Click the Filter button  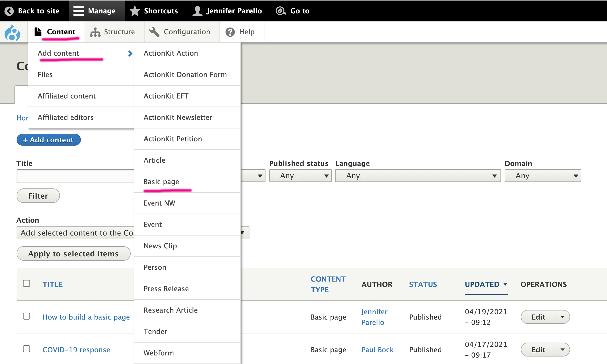pyautogui.click(x=38, y=196)
